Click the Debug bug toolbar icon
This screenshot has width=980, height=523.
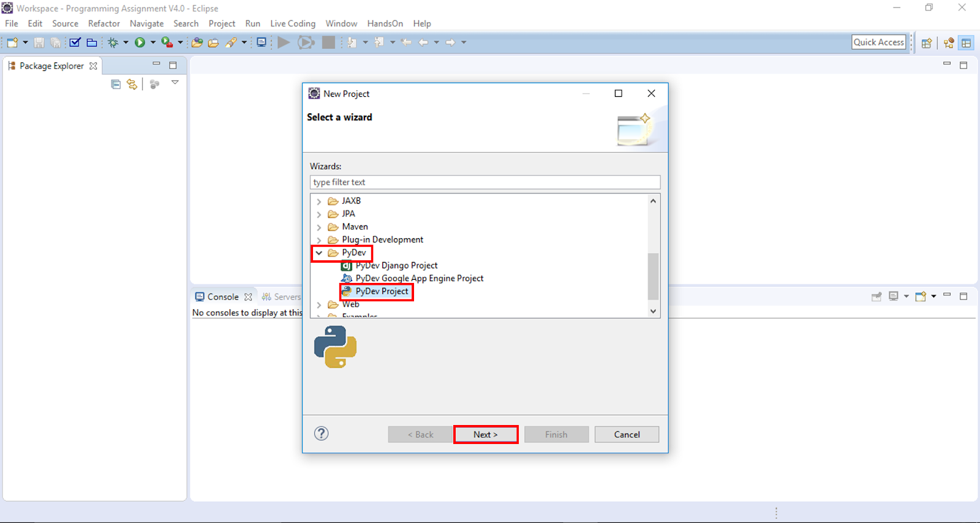(x=113, y=42)
